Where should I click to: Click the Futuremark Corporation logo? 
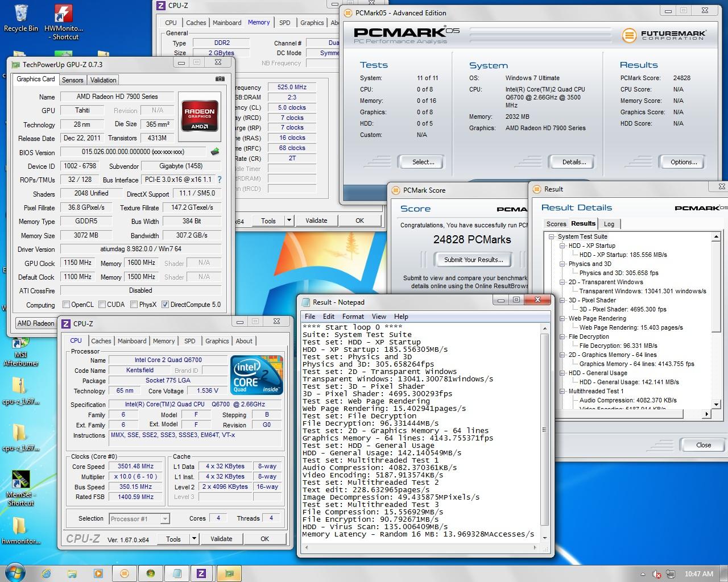pyautogui.click(x=664, y=35)
